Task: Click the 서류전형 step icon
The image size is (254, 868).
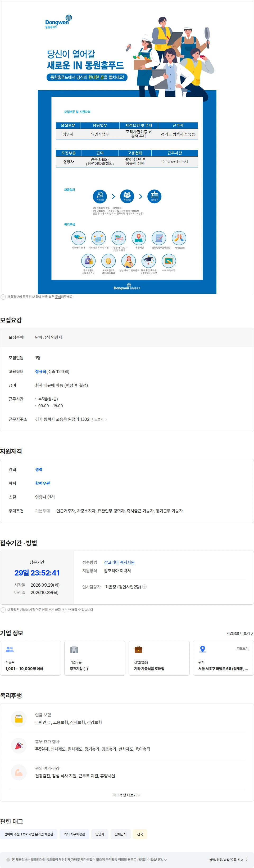Action: pos(100,196)
